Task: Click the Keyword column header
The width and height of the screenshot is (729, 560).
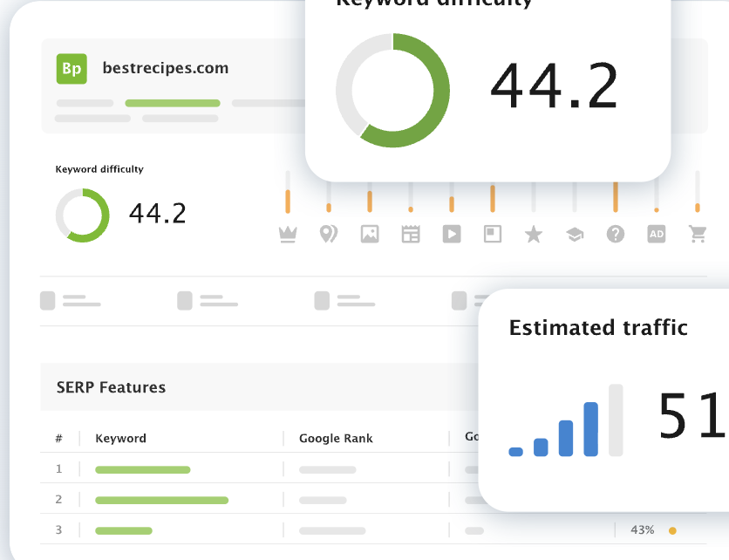Action: click(x=120, y=438)
